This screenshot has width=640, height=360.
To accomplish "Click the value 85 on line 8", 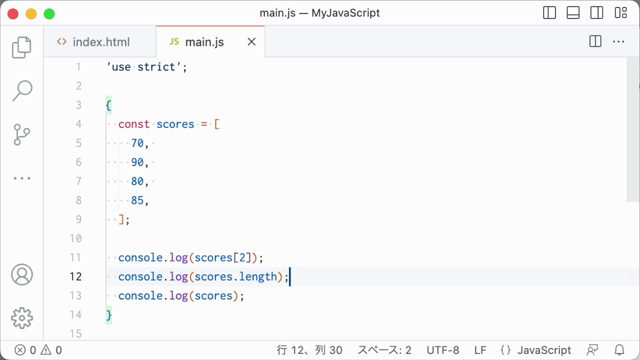I will pos(137,200).
